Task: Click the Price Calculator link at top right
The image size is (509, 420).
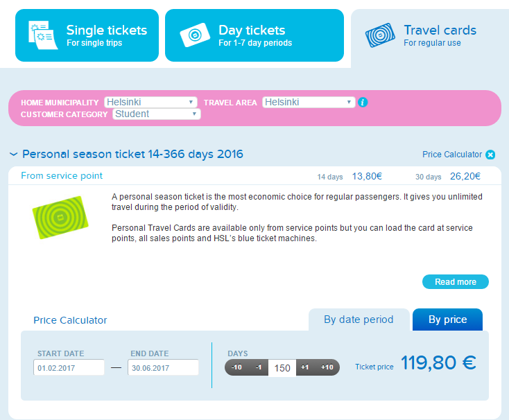Action: tap(452, 155)
